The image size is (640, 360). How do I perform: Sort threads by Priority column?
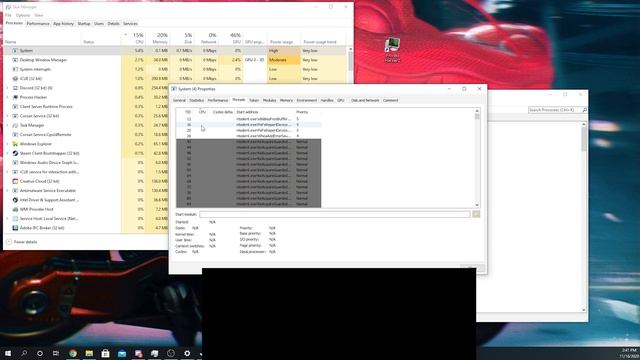click(x=307, y=112)
